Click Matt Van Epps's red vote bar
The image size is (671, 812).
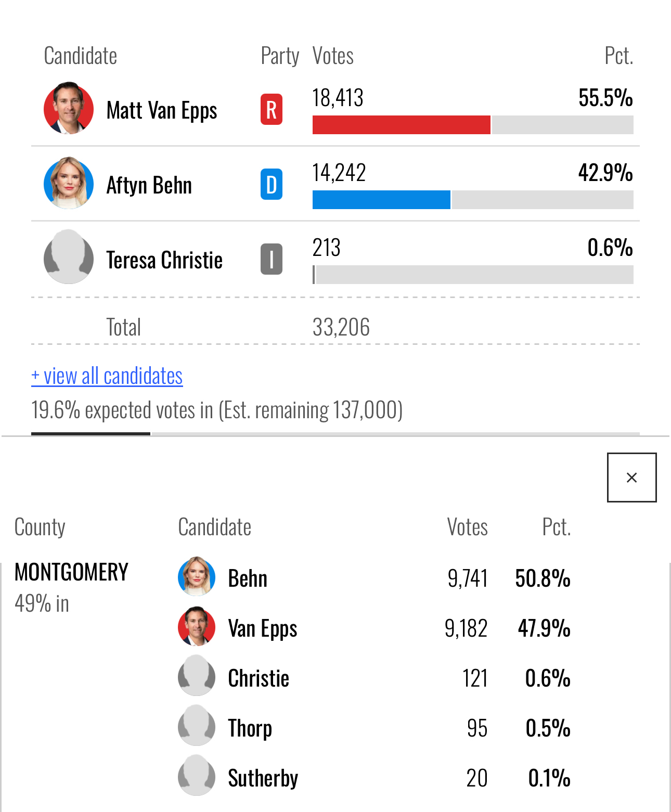pyautogui.click(x=401, y=125)
